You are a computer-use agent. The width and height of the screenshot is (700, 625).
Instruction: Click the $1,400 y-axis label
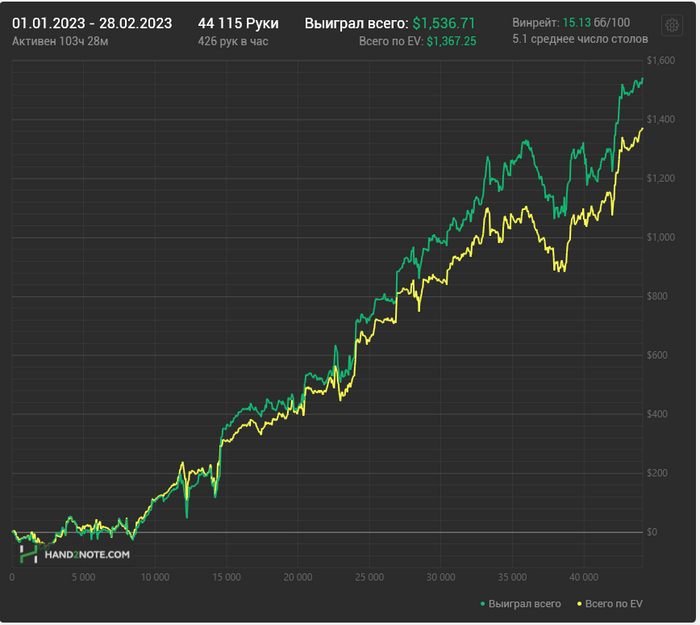click(x=661, y=119)
